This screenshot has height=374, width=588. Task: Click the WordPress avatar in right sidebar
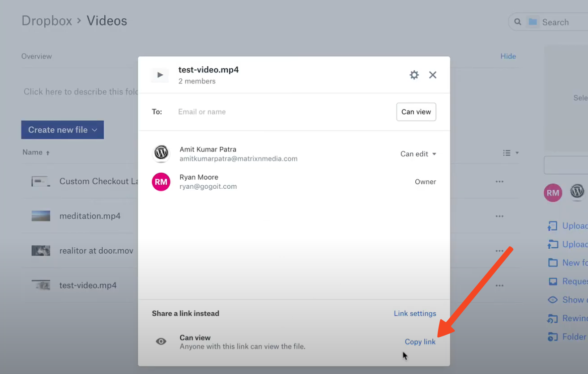(x=577, y=192)
